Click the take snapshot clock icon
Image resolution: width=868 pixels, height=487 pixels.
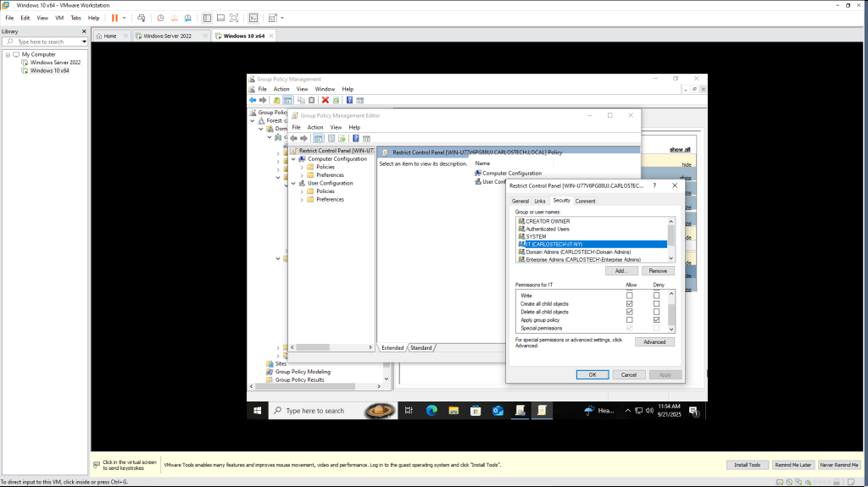click(x=160, y=18)
